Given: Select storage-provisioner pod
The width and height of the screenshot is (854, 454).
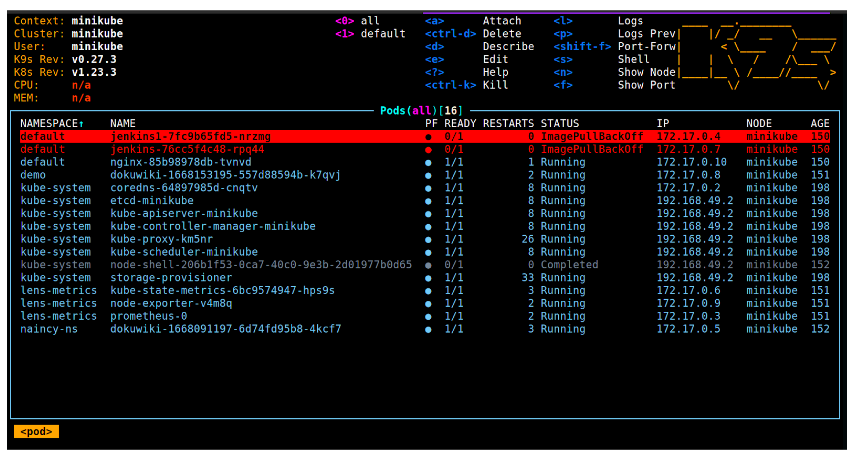Looking at the screenshot, I should 171,278.
